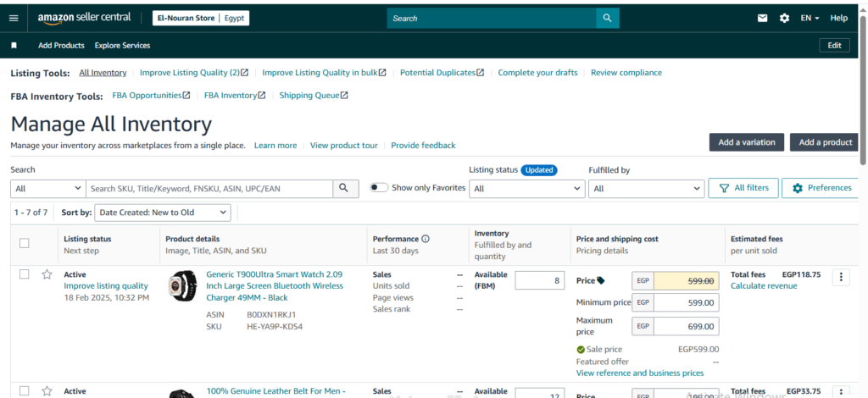This screenshot has height=398, width=868.
Task: Open Improve Listing Quality (2)
Action: 190,73
